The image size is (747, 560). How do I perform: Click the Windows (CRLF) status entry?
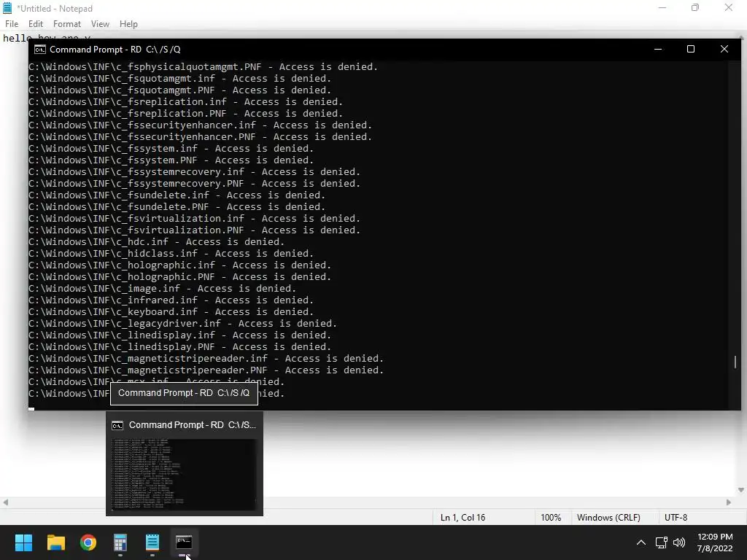[608, 518]
